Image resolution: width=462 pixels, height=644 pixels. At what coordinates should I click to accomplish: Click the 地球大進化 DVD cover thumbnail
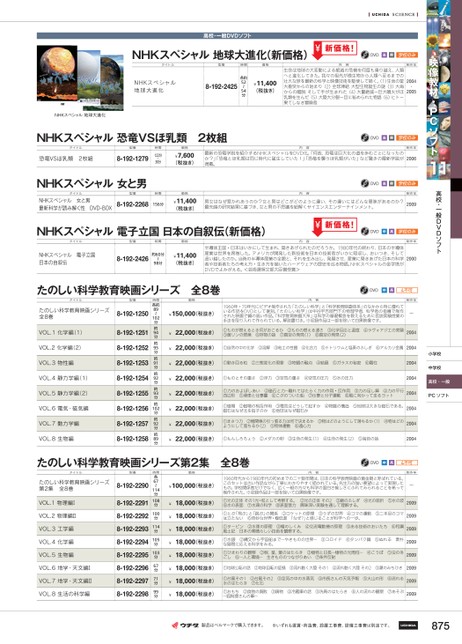coord(80,78)
